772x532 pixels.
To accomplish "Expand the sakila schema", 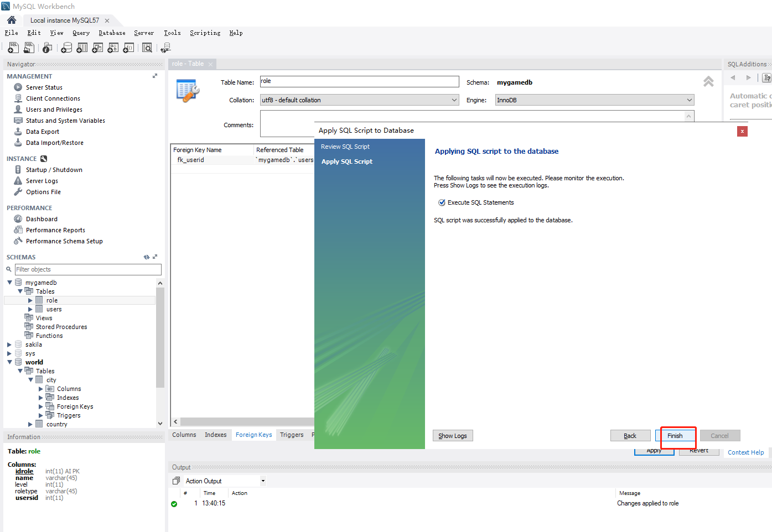I will [x=9, y=345].
